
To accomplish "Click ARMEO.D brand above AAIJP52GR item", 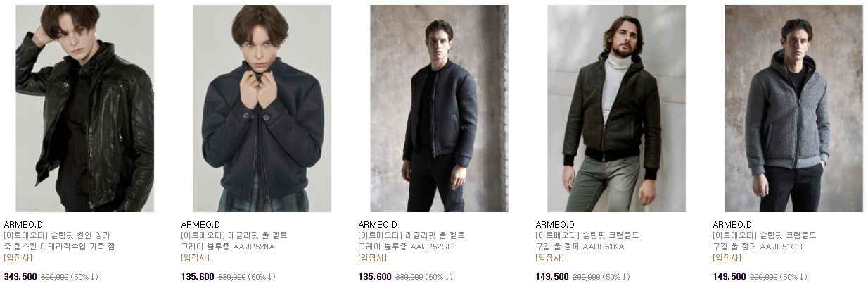I will point(378,225).
